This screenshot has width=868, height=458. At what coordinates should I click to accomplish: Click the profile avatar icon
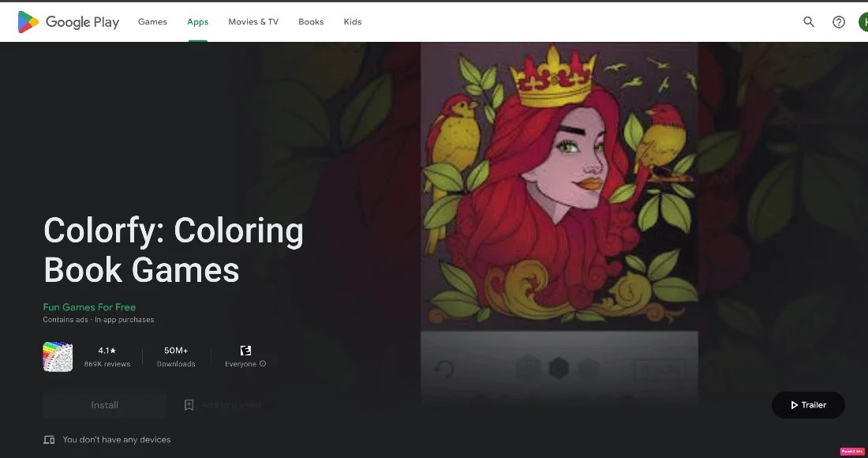[863, 21]
